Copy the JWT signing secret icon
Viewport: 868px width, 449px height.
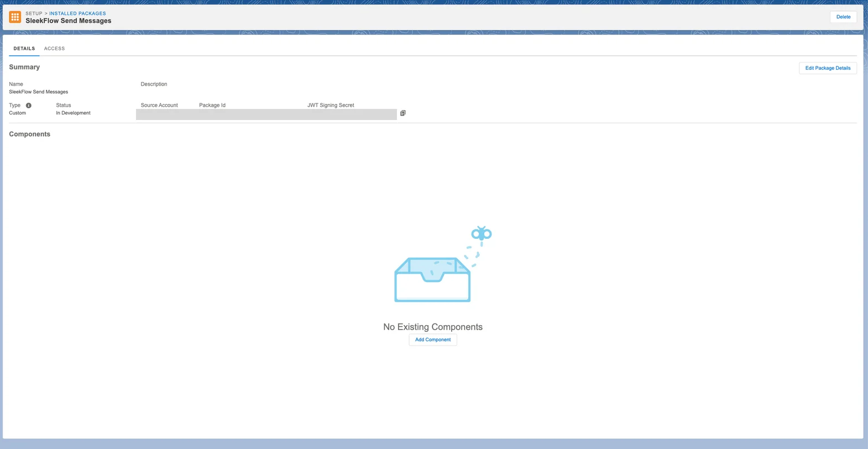tap(403, 113)
